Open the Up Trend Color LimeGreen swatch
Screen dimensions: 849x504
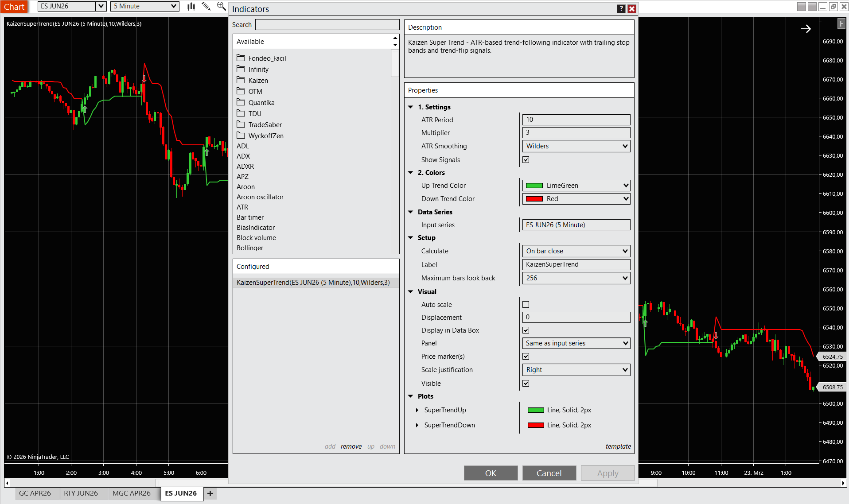coord(576,186)
